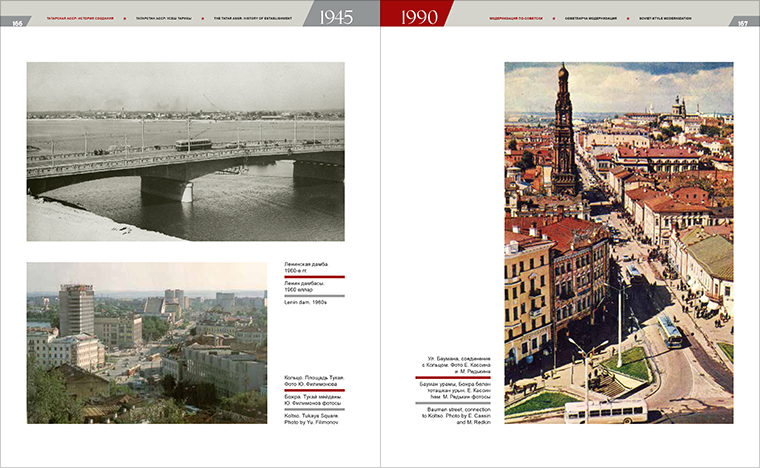Viewport: 760px width, 468px height.
Task: Click the Tatar header 'ТАТАРСТАН АССР: ЮЗЕШ ТАРИХЫ'
Action: (164, 18)
